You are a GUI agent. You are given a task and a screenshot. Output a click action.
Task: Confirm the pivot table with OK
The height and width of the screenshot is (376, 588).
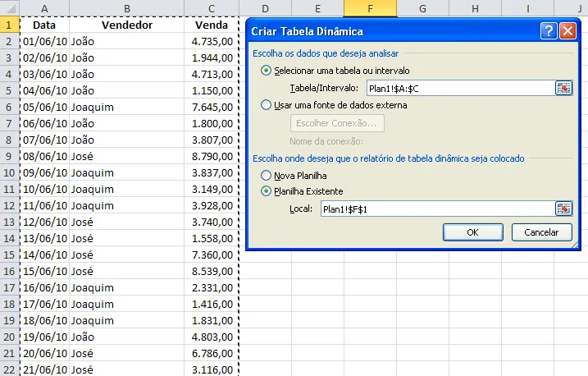point(473,232)
